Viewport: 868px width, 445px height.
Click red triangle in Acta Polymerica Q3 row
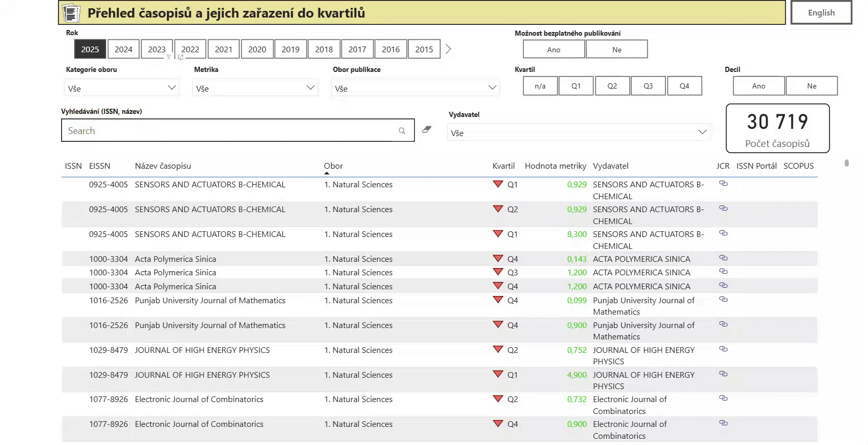498,272
